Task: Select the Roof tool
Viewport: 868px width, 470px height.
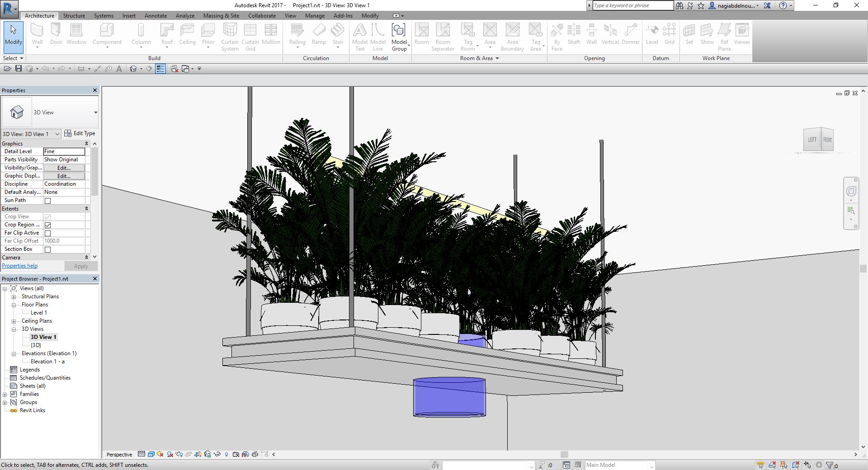Action: pos(167,35)
